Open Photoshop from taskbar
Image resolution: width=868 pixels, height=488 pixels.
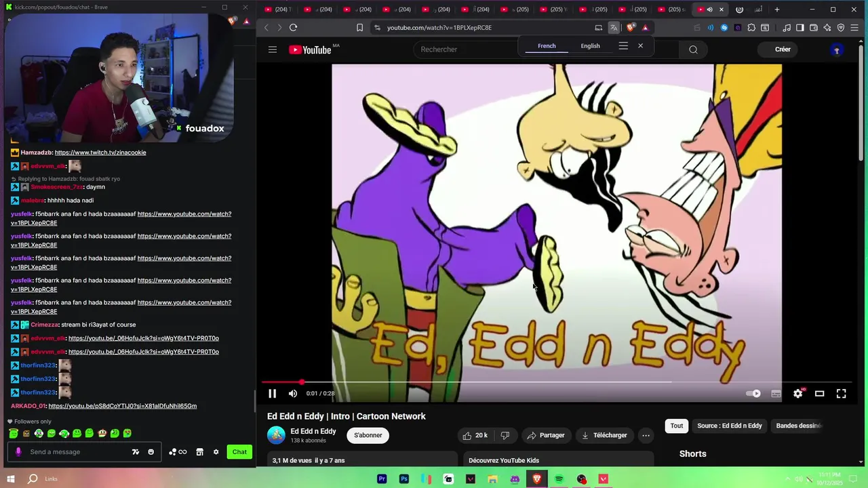pyautogui.click(x=404, y=479)
